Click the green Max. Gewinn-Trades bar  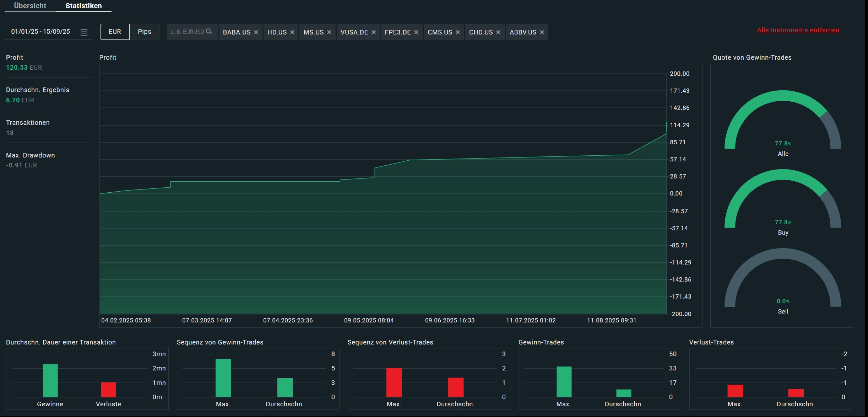pos(564,381)
